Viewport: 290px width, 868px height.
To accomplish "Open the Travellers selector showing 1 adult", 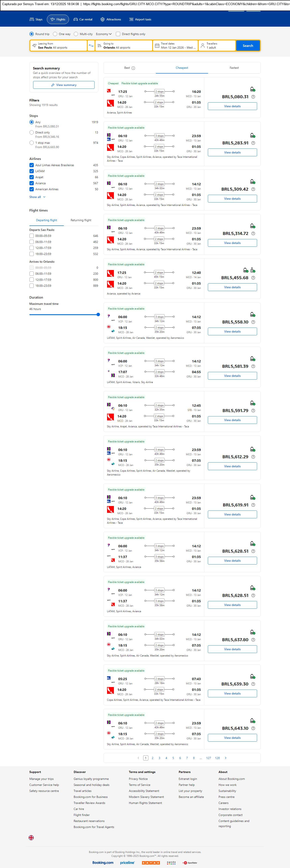I will [x=217, y=46].
